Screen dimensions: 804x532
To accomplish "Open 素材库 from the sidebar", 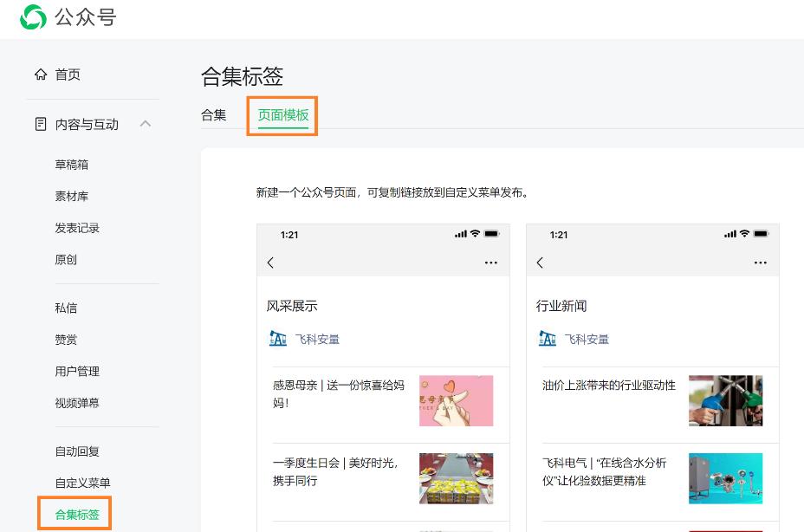I will tap(72, 196).
